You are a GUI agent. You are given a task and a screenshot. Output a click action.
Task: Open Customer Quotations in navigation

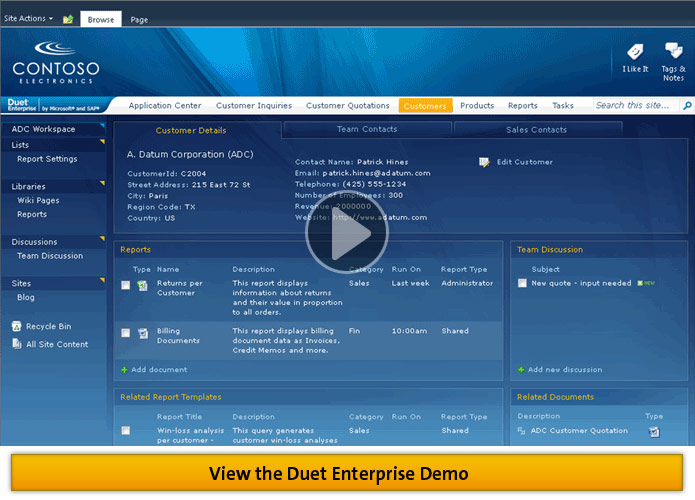348,105
